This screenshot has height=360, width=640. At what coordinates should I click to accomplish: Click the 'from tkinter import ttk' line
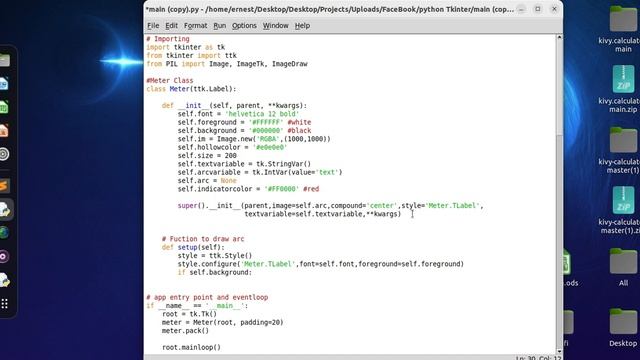(x=191, y=56)
